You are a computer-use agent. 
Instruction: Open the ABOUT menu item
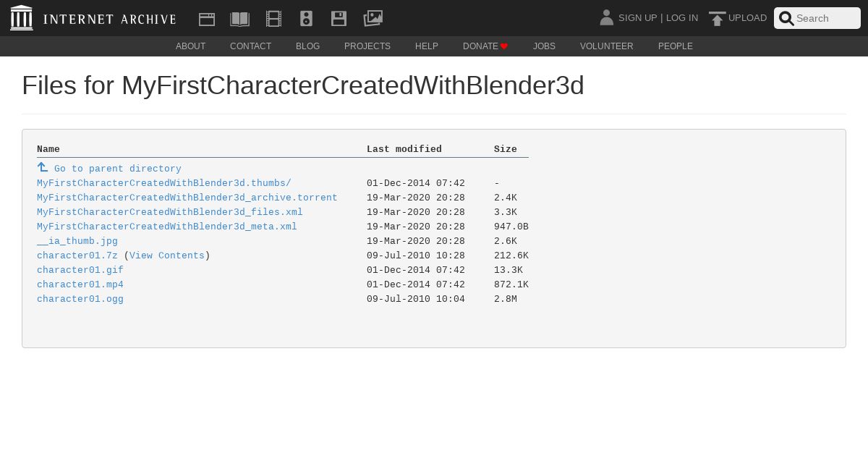coord(191,46)
